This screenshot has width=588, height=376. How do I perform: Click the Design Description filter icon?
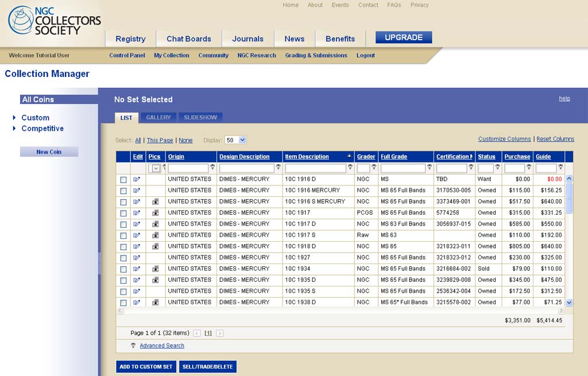pos(278,167)
